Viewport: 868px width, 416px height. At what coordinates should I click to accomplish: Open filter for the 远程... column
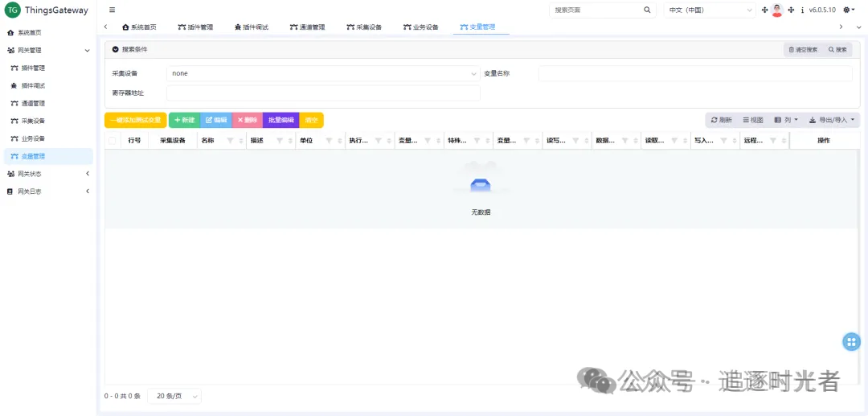point(773,141)
